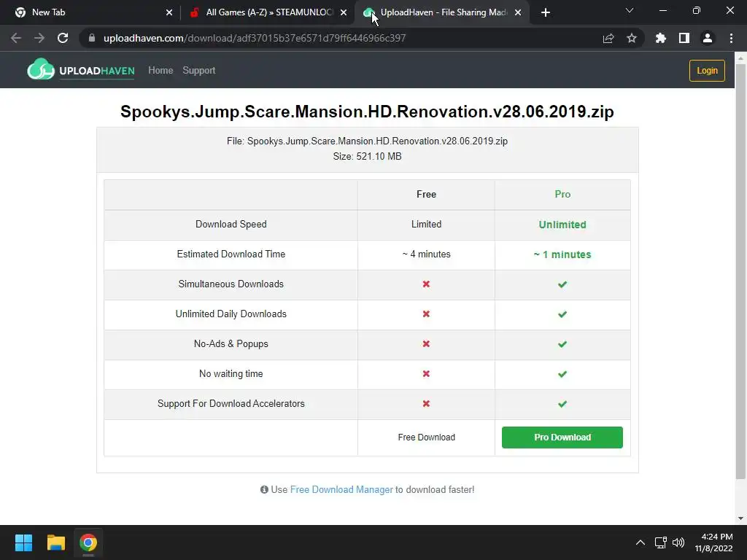Click the ~ 1 minutes estimate
The image size is (747, 560).
click(562, 254)
